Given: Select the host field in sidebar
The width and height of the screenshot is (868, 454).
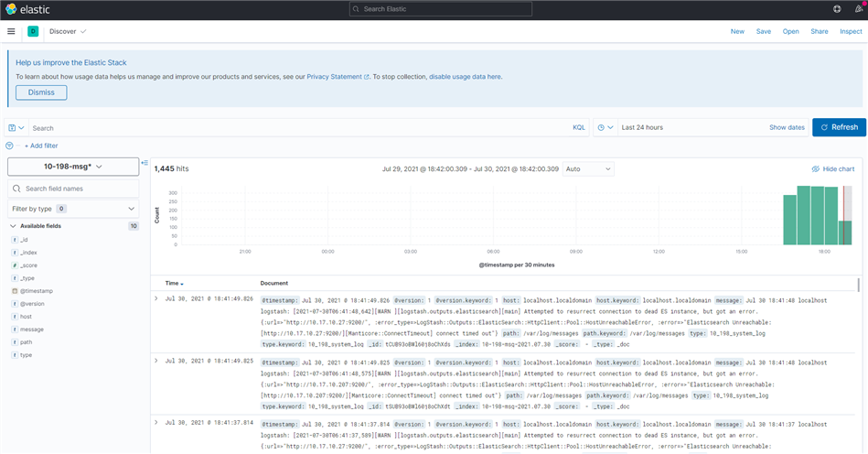Looking at the screenshot, I should point(26,316).
